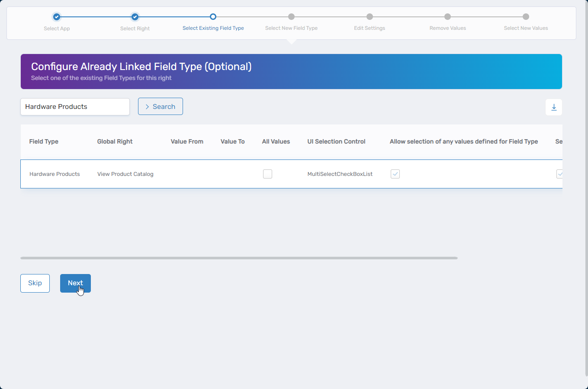
Task: Click the Skip button
Action: click(35, 283)
